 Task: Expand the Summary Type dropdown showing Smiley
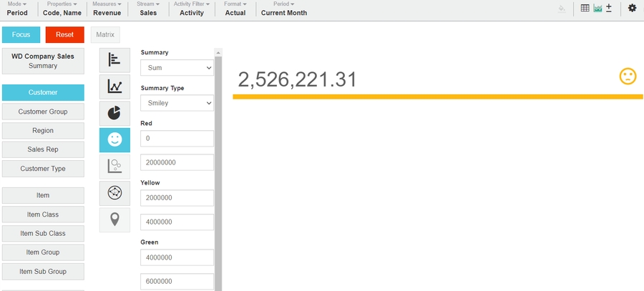pyautogui.click(x=177, y=103)
